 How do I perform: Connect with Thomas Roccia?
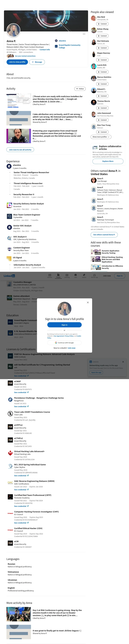point(102,108)
